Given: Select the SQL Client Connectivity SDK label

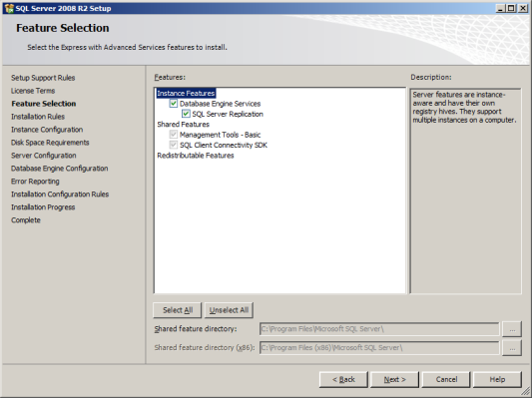Looking at the screenshot, I should click(x=224, y=146).
